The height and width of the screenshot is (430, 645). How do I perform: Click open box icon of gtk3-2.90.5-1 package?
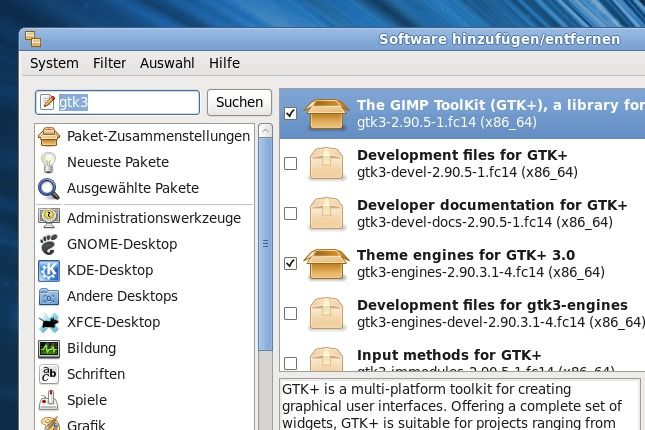coord(327,113)
